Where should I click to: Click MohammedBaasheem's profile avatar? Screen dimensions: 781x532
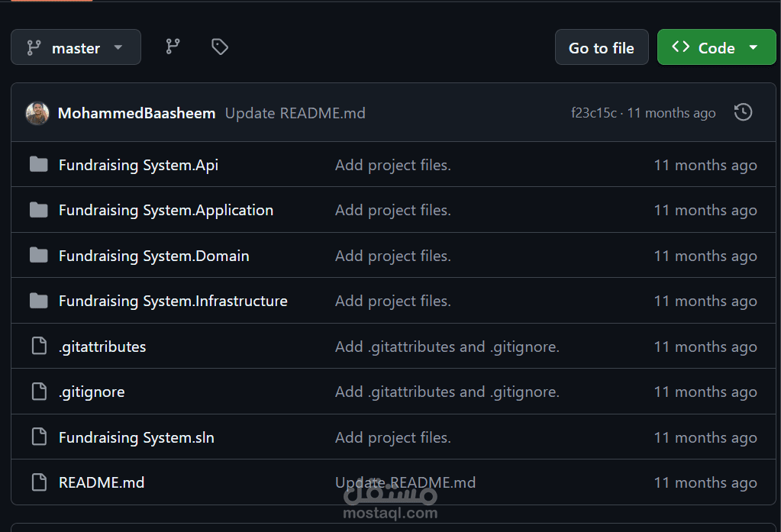coord(37,112)
